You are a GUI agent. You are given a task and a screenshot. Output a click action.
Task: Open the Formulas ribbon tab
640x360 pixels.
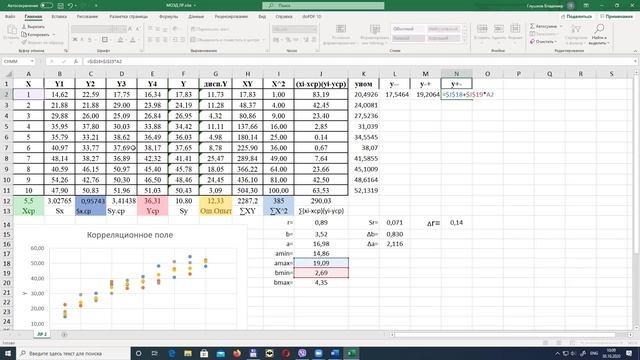point(169,17)
